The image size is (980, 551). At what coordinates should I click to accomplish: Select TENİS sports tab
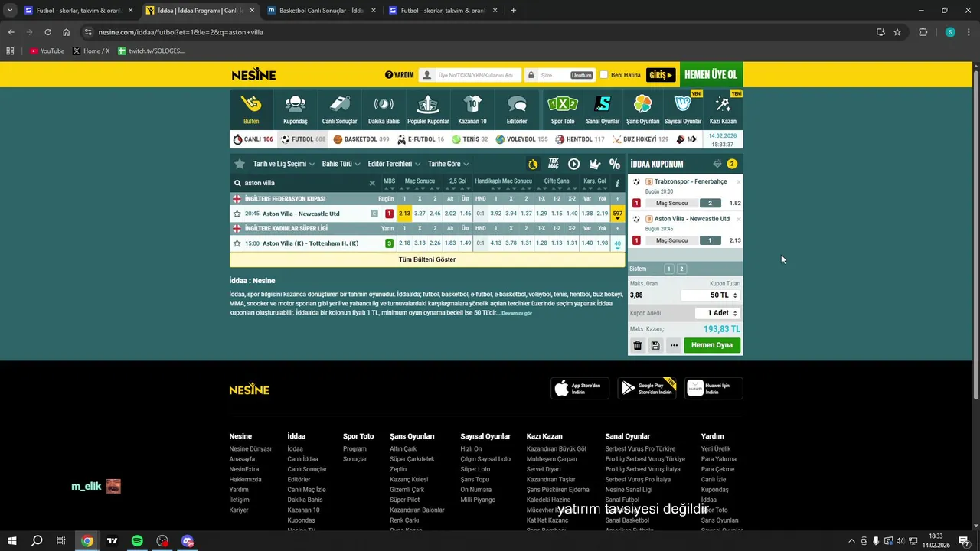[x=470, y=139]
